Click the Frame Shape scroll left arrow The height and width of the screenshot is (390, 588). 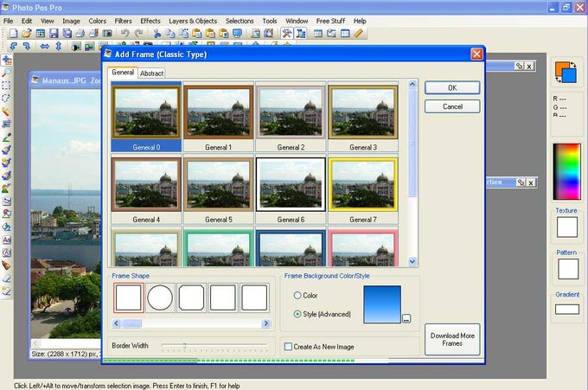(117, 323)
